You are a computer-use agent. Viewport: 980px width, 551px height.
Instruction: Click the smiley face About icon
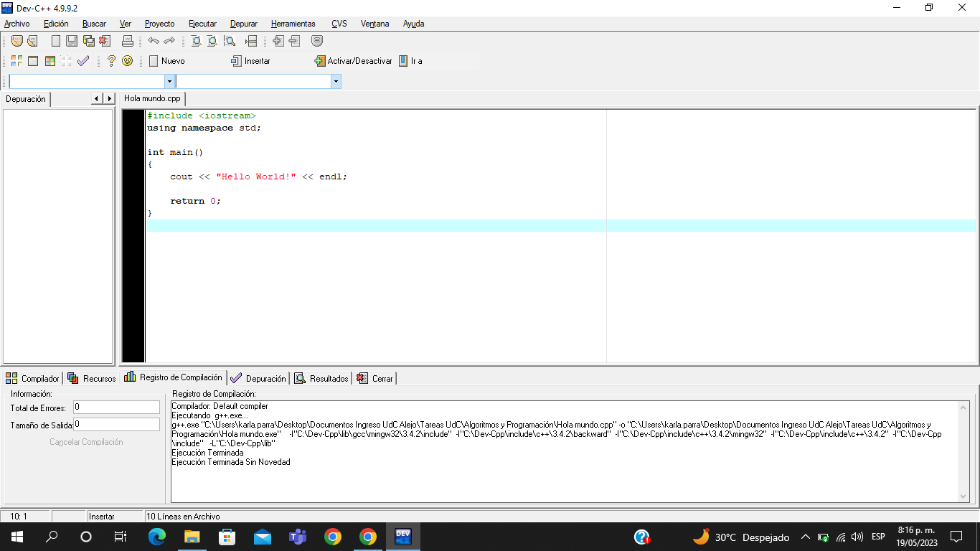(x=127, y=61)
